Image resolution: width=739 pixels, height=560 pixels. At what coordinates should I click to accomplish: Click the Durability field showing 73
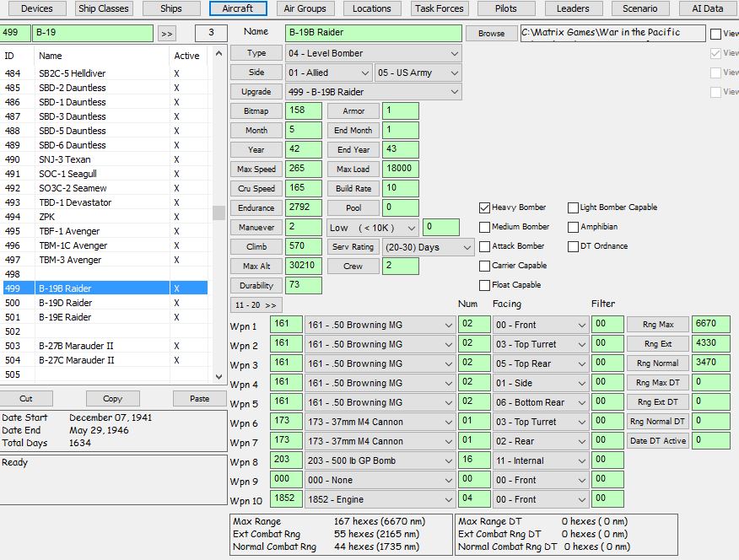tap(304, 285)
